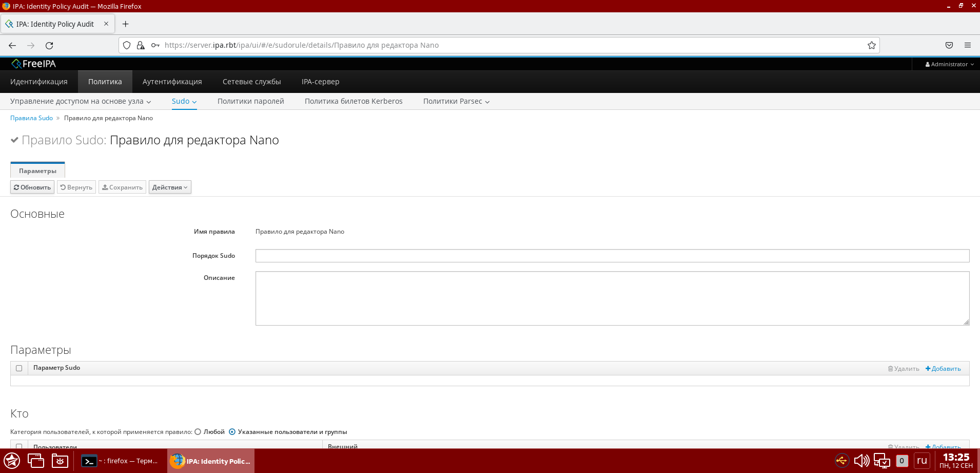This screenshot has width=980, height=473.
Task: Click the volume speaker tray icon
Action: tap(861, 461)
